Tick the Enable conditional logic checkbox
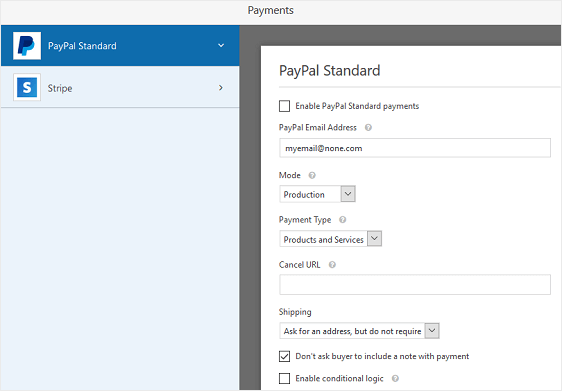This screenshot has height=391, width=562. [284, 378]
